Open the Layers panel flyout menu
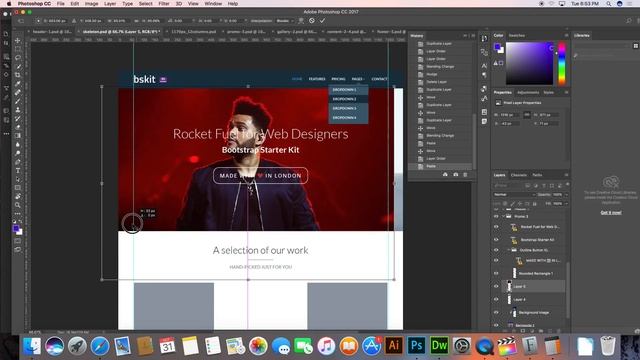 coord(566,175)
